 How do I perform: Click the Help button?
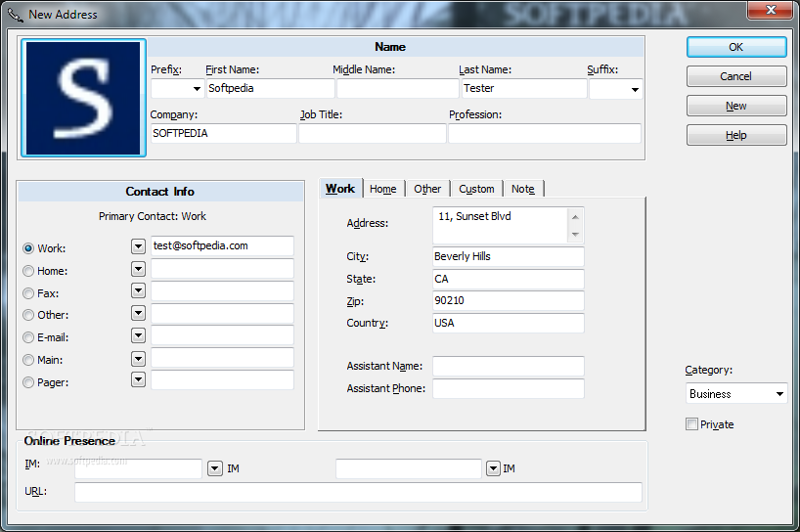coord(736,135)
